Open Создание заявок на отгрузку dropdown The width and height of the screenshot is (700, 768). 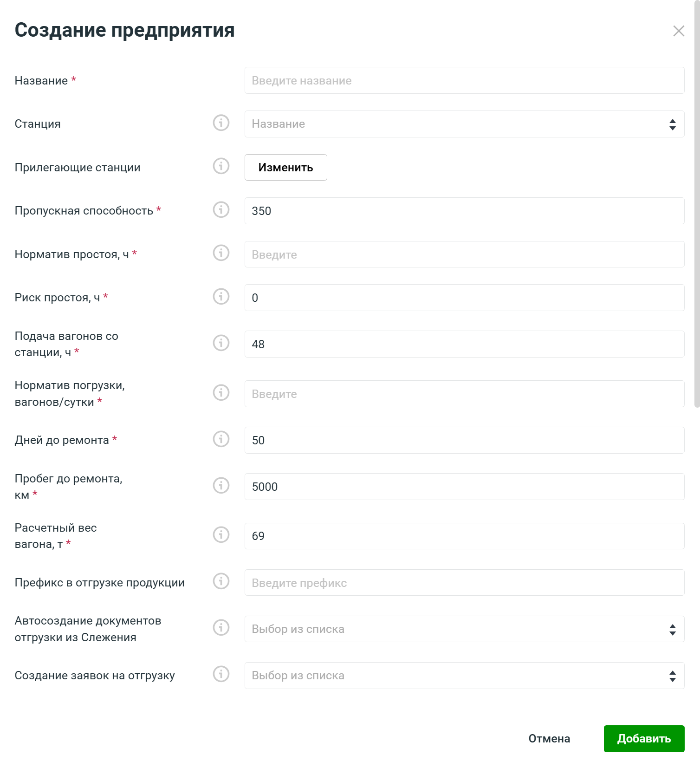tap(464, 676)
